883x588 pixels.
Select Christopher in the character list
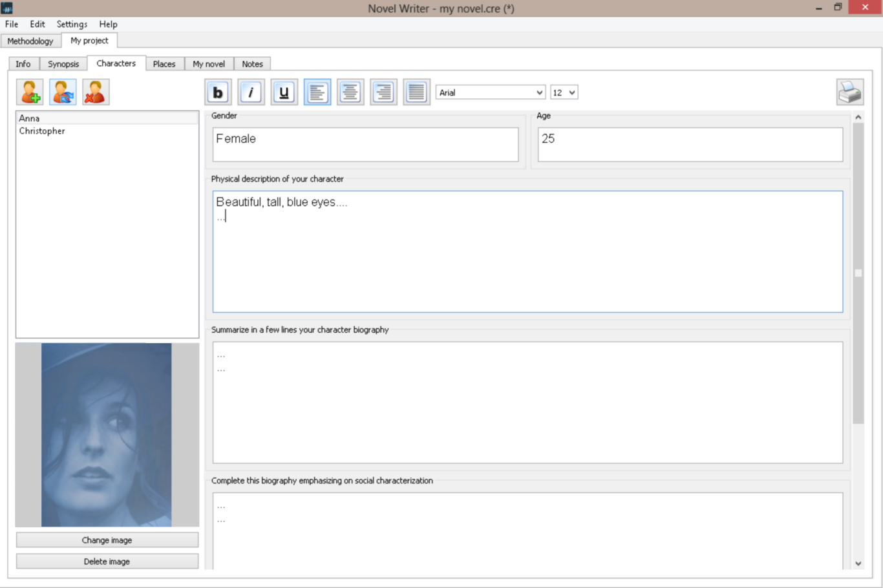pyautogui.click(x=42, y=131)
